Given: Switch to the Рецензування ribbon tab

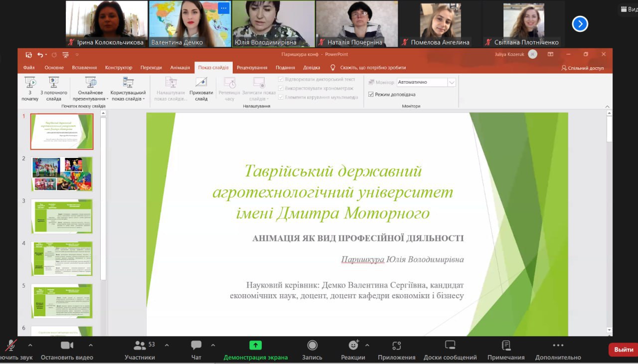Looking at the screenshot, I should (x=252, y=68).
